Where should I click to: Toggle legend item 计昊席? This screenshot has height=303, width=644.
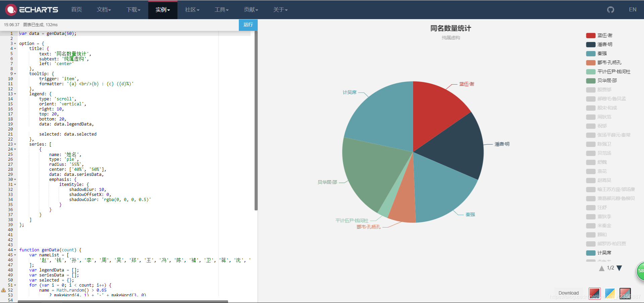click(599, 253)
